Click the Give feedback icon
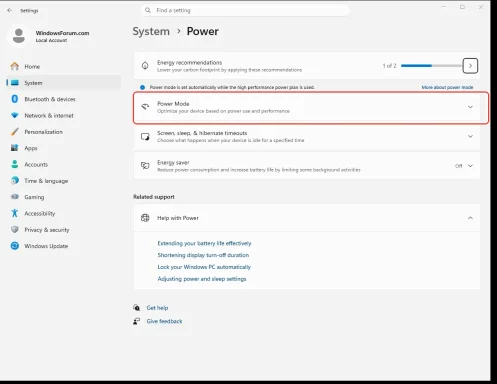This screenshot has height=384, width=497. coord(136,321)
